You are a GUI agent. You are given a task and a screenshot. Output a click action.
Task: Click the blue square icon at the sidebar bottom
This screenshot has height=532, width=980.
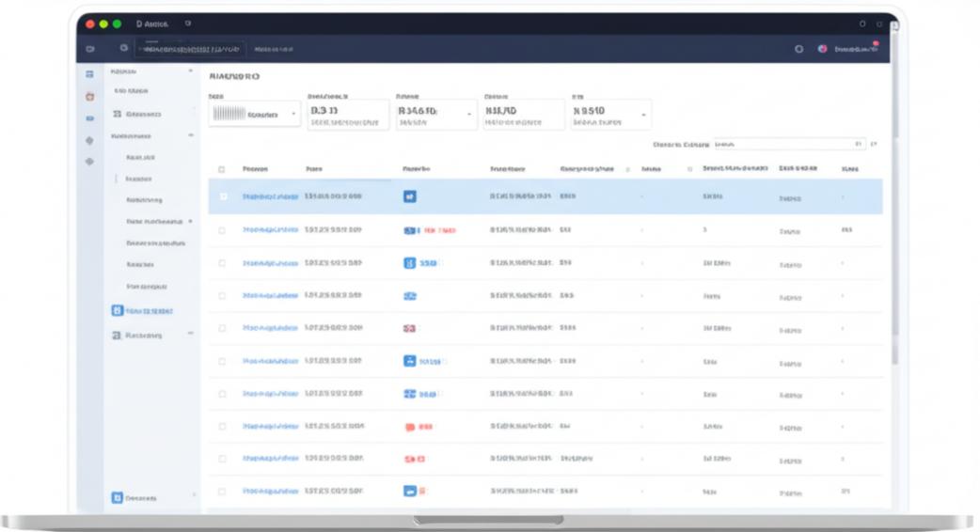[118, 498]
